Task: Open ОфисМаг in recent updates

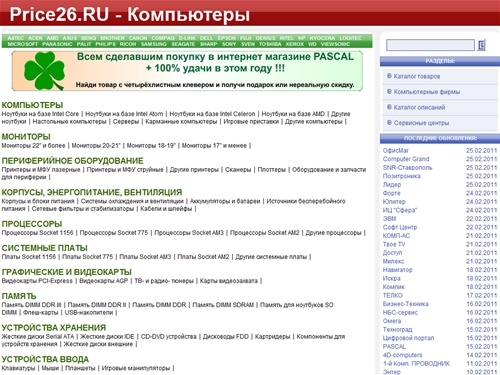Action: pyautogui.click(x=396, y=151)
